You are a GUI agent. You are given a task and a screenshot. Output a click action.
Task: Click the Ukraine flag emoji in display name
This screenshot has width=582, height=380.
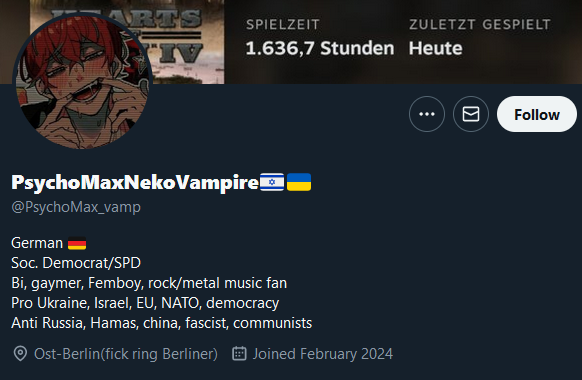(x=299, y=182)
